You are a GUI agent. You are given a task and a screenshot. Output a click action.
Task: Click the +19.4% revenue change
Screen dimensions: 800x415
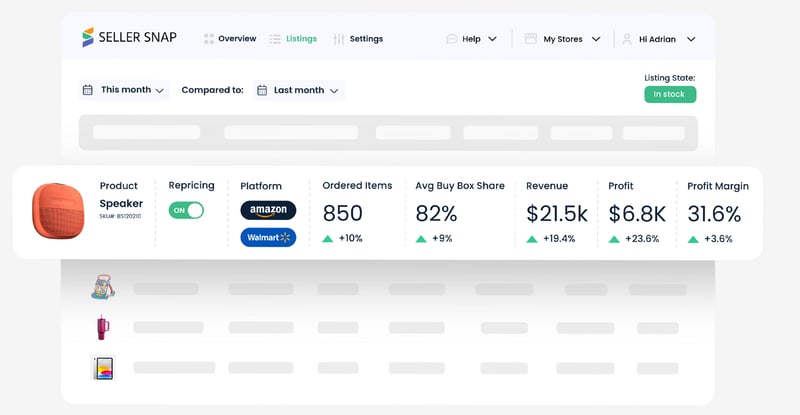(x=559, y=239)
